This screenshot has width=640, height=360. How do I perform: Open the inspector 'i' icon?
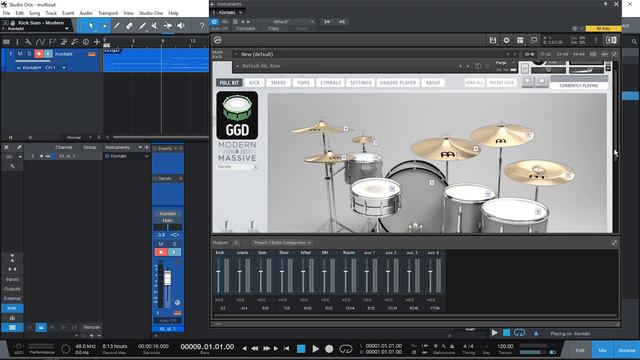coord(17,42)
